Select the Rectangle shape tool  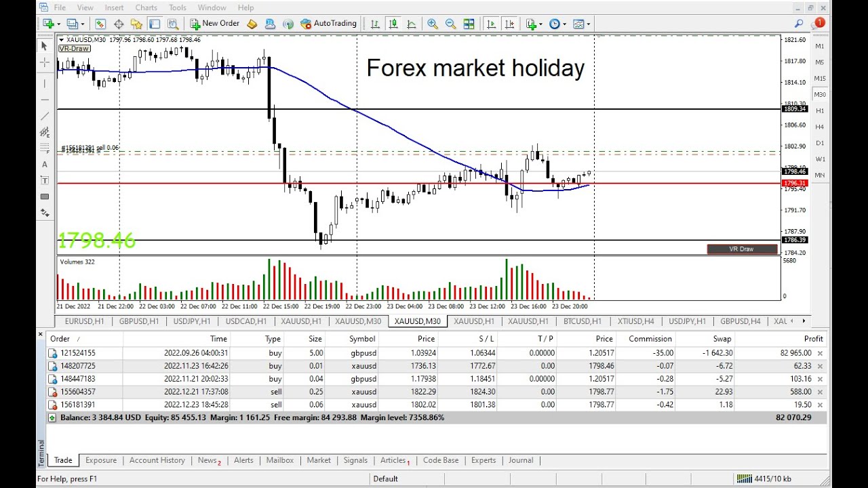click(45, 197)
